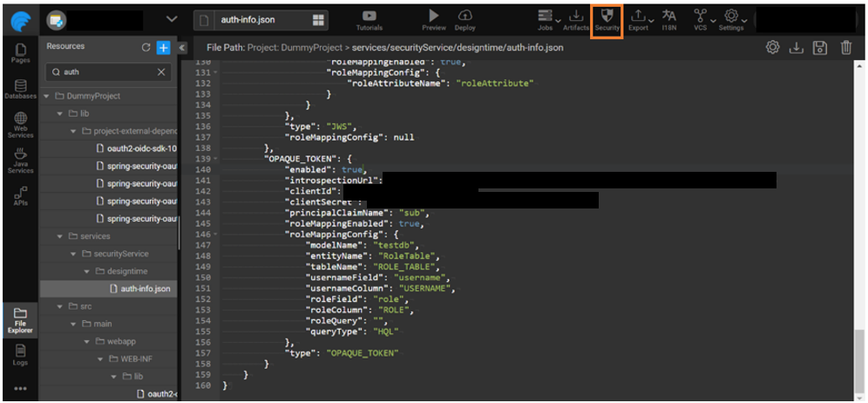Save file using floppy disk icon

coord(820,47)
